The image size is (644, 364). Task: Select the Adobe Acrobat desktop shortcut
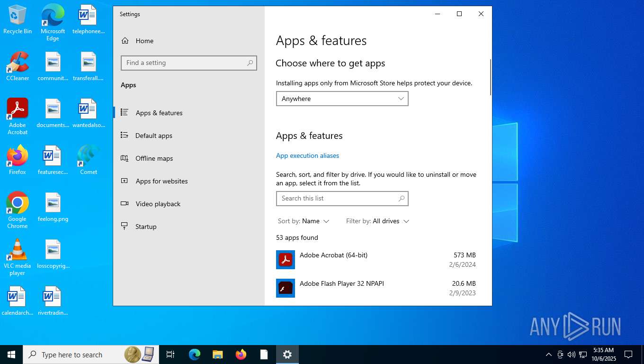click(18, 117)
